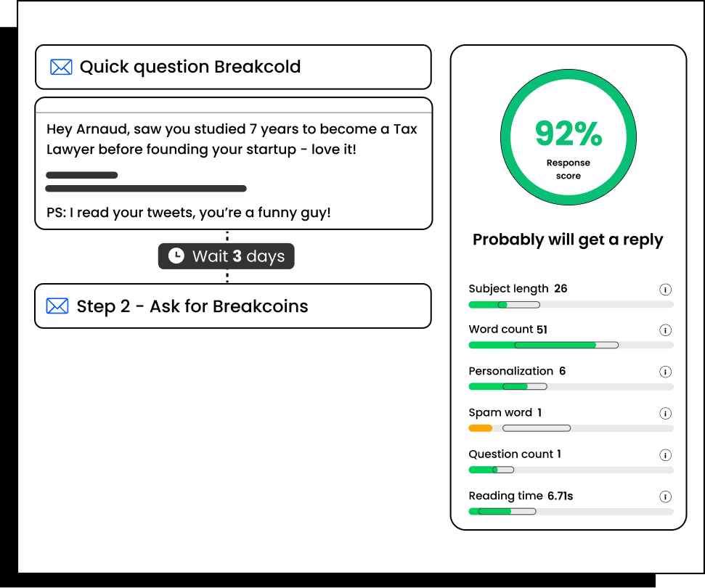Click the Reading time progress bar
This screenshot has height=588, width=705.
pos(571,512)
